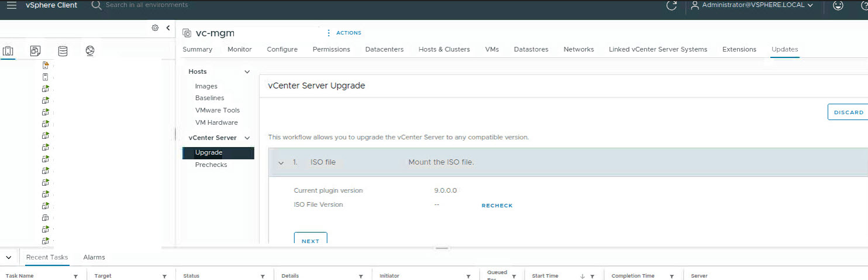868x280 pixels.
Task: Collapse the ISO file step
Action: pyautogui.click(x=281, y=162)
